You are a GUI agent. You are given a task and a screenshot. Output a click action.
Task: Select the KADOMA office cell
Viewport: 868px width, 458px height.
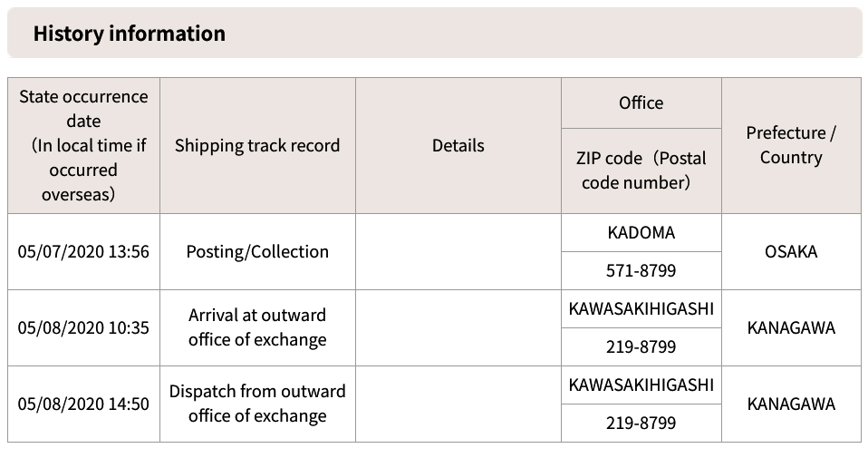641,232
